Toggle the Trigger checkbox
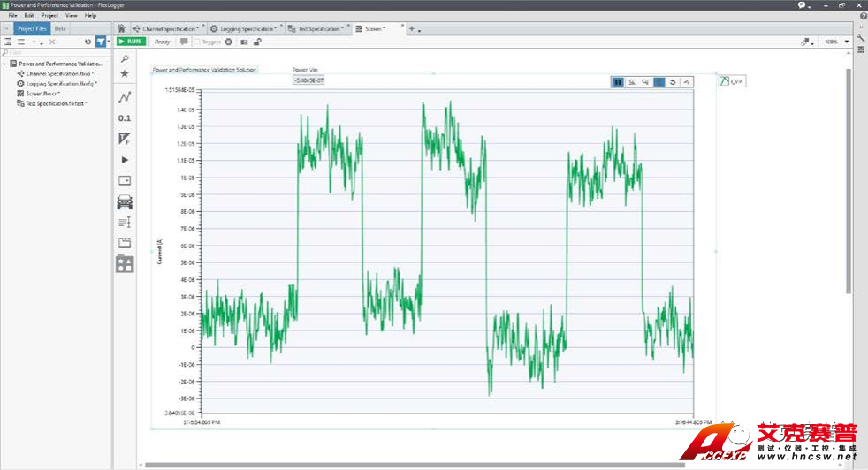The image size is (868, 470). pos(196,42)
